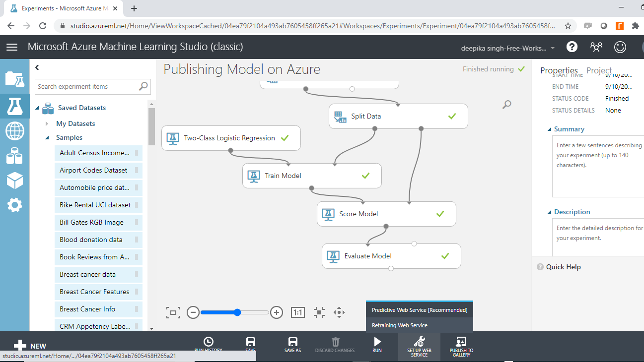644x362 pixels.
Task: Open the Datasets cylinders sidebar icon
Action: click(14, 156)
